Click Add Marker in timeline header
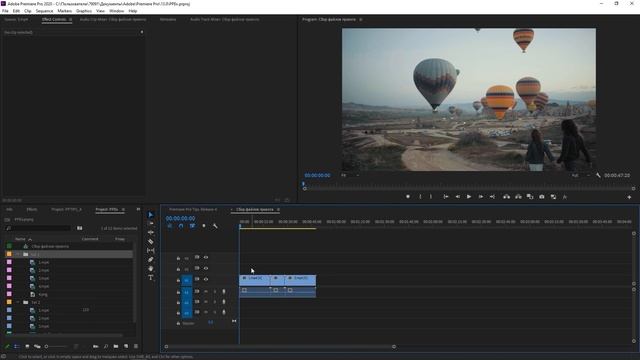640x360 pixels. [x=204, y=226]
